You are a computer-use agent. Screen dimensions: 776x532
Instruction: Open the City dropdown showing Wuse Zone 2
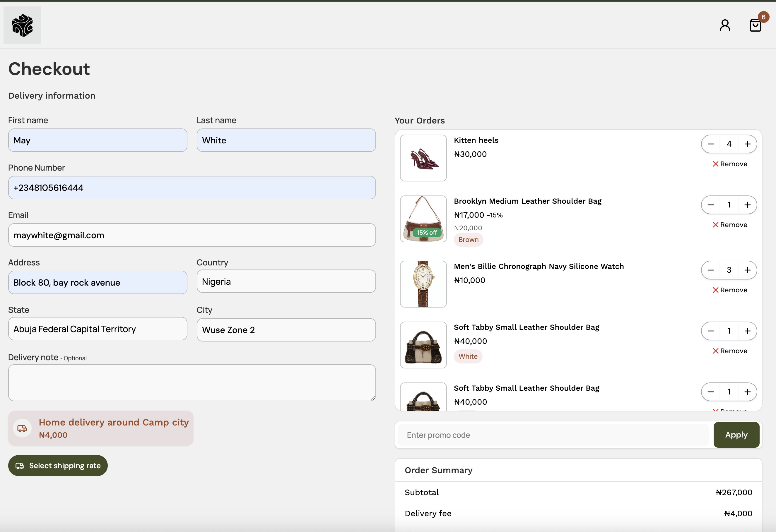[x=286, y=330]
